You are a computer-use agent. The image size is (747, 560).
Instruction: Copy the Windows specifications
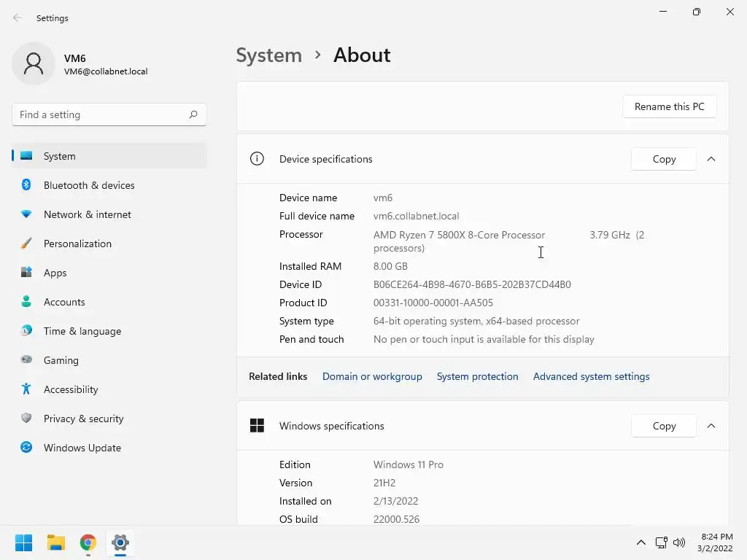(x=664, y=426)
